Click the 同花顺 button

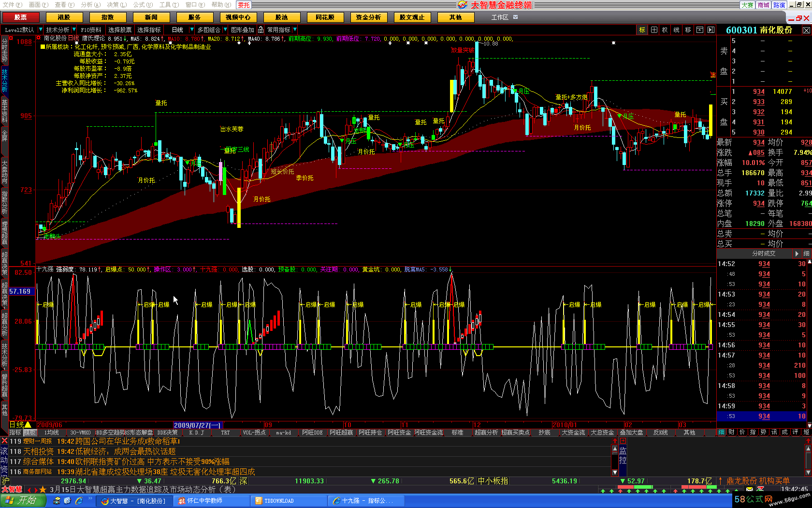[325, 17]
